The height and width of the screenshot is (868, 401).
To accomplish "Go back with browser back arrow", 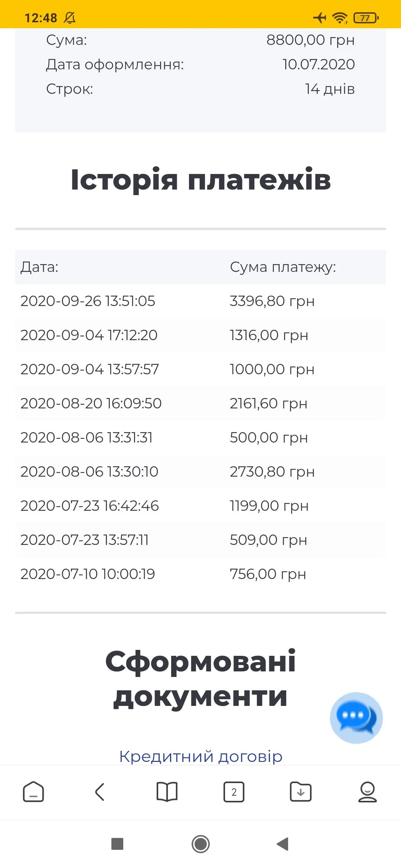I will 100,792.
